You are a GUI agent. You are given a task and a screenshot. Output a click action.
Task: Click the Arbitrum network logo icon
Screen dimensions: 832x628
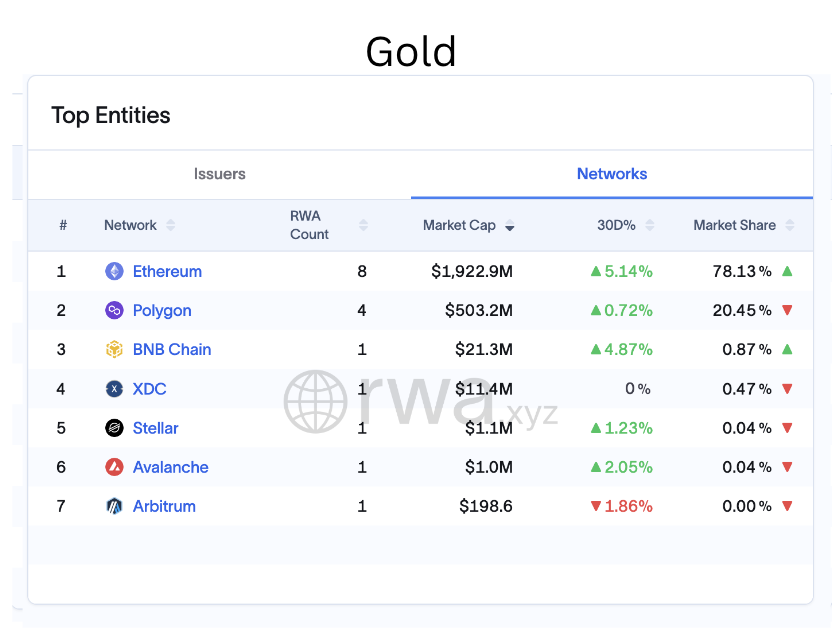pos(114,506)
